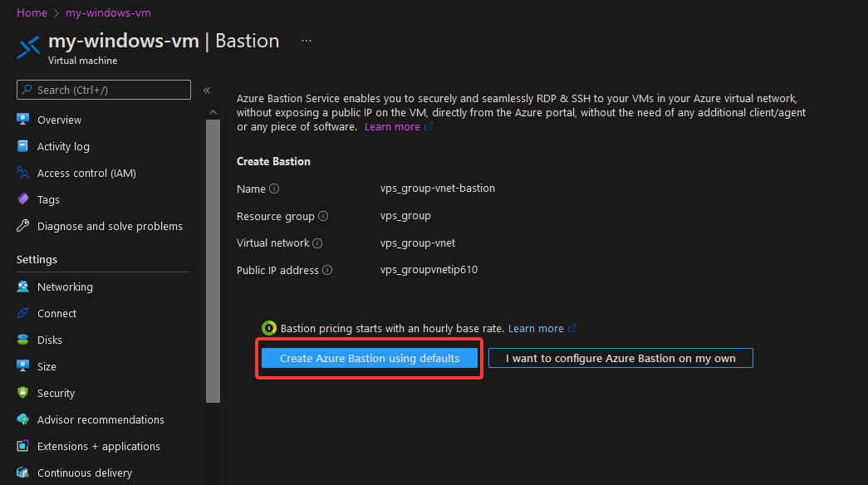
Task: Click the resource group value vps_group
Action: [405, 216]
